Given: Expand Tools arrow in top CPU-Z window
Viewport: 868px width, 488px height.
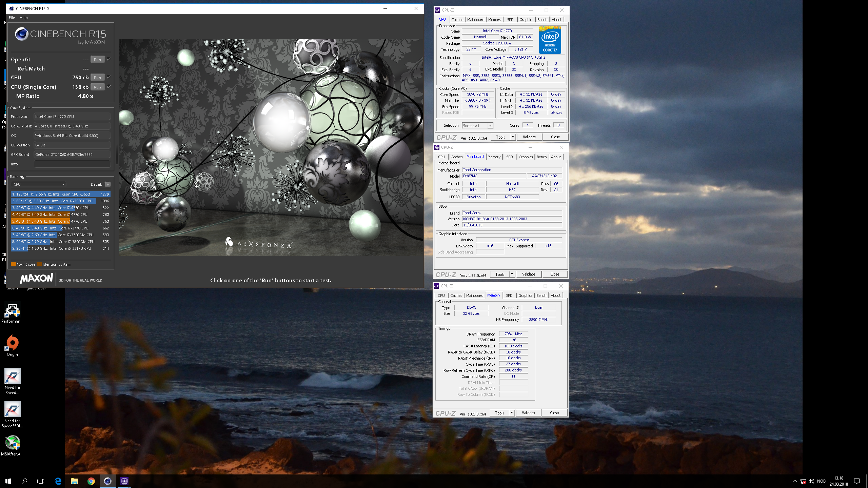Looking at the screenshot, I should [513, 137].
